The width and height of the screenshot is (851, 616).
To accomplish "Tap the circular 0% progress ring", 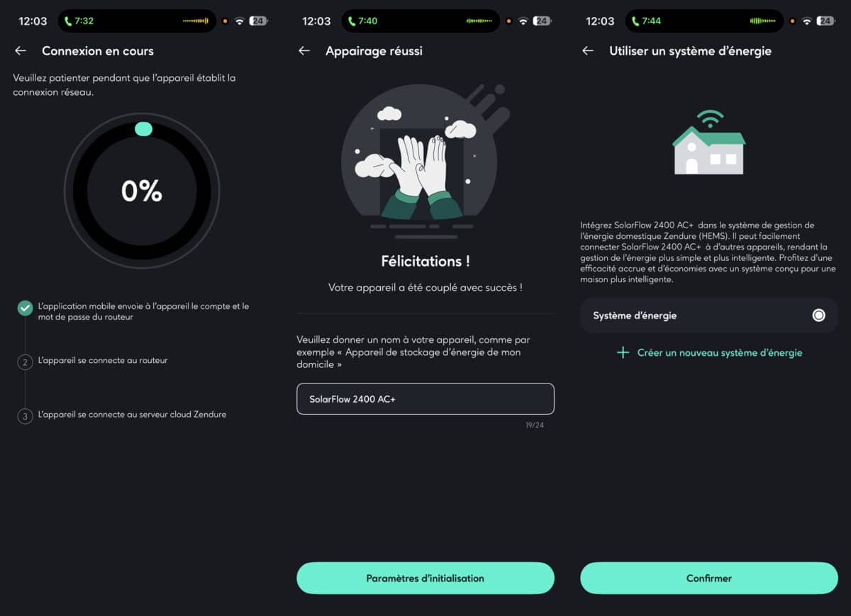I will [x=142, y=191].
